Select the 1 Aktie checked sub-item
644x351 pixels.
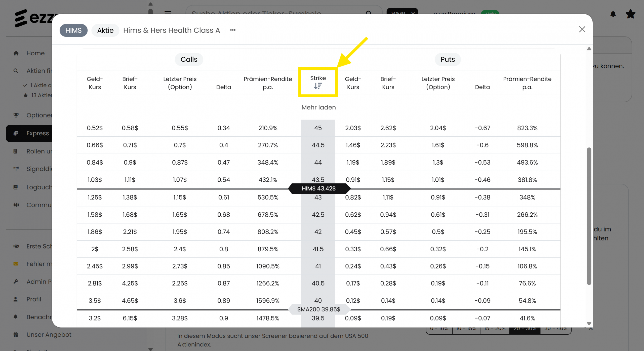point(37,85)
